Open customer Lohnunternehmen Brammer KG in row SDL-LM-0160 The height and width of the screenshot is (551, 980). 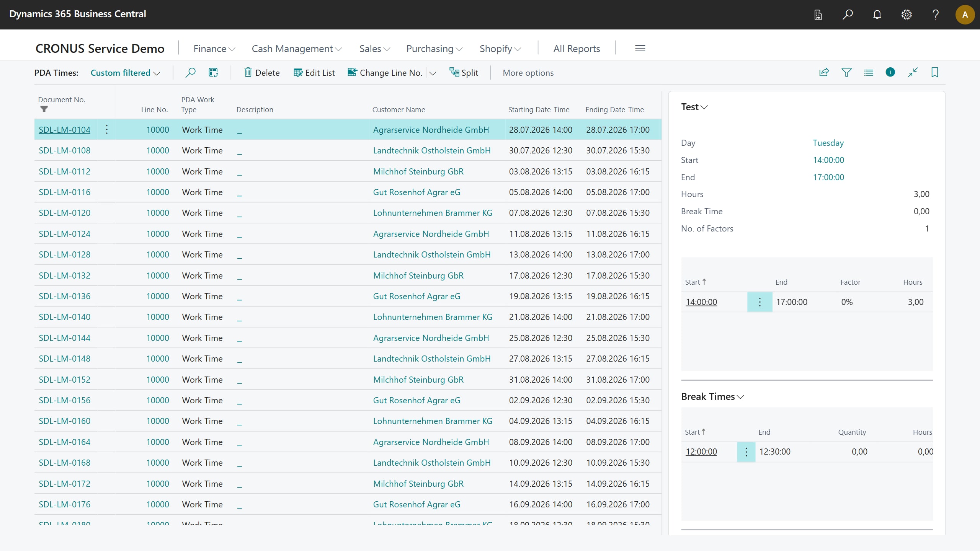[x=433, y=421]
